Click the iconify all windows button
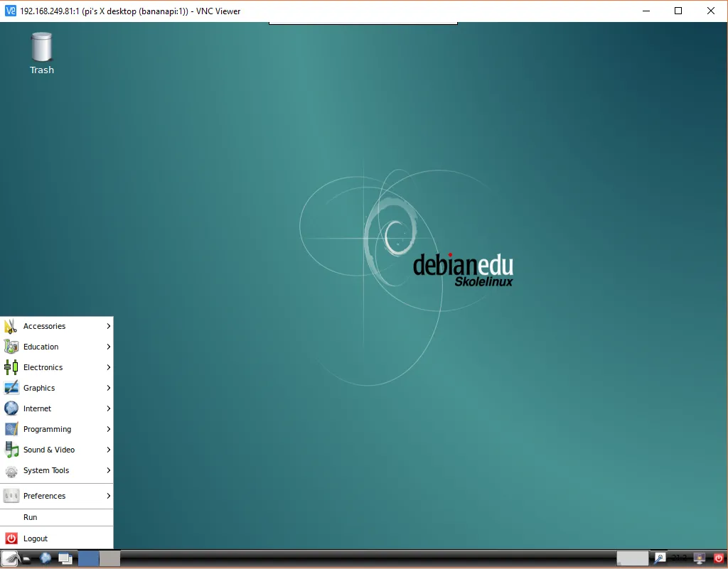The height and width of the screenshot is (569, 728). [x=65, y=558]
